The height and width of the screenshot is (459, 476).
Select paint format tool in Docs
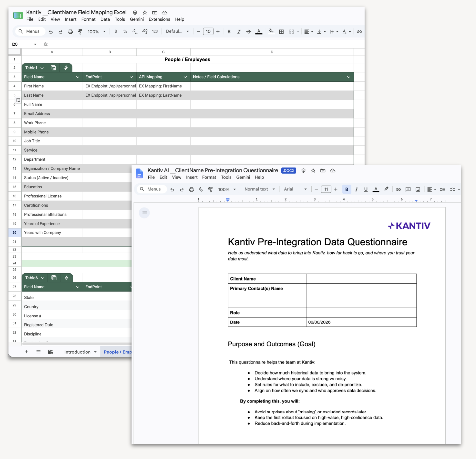[210, 189]
